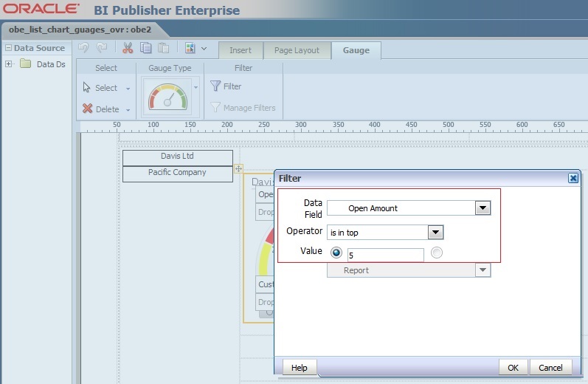Open the Gauge Type dropdown arrow
Viewport: 588px width, 384px height.
point(196,87)
